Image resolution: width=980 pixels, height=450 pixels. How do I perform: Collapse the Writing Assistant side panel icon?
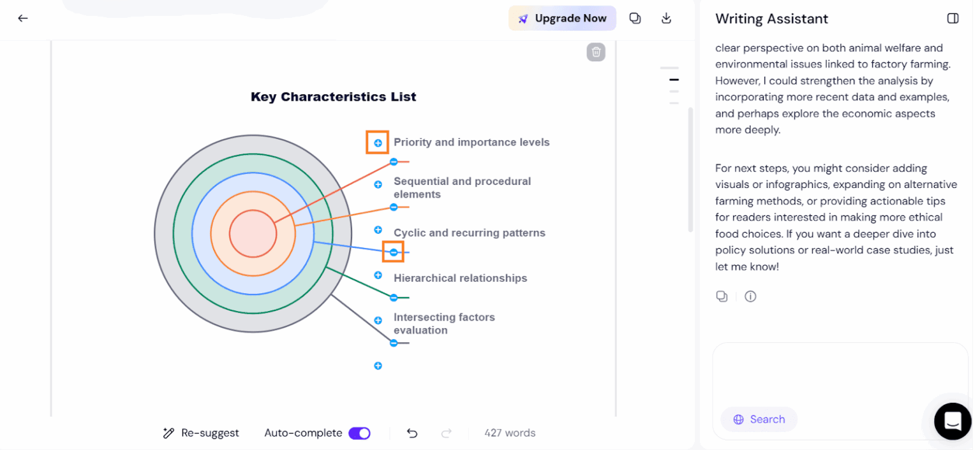click(953, 18)
